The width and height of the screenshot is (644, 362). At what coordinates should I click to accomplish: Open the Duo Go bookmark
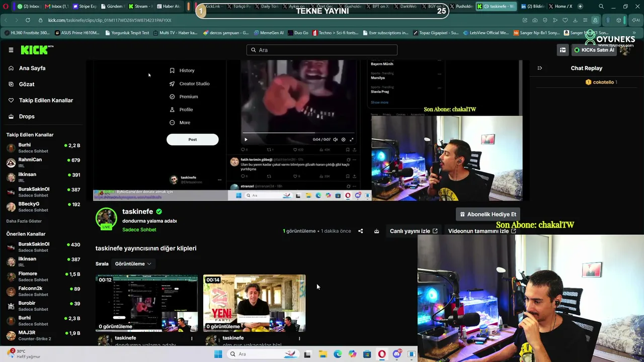click(x=298, y=33)
